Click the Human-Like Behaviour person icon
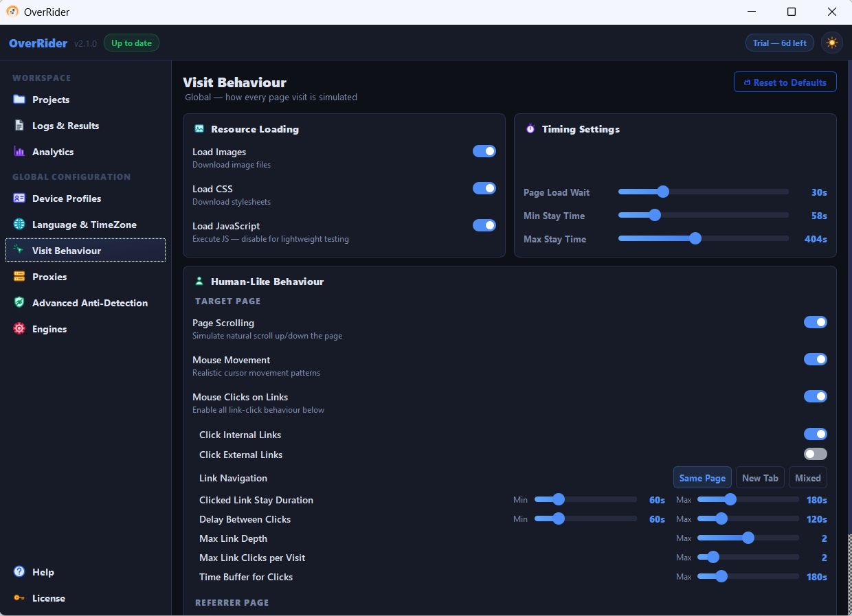Screen dimensions: 852x616 [x=199, y=281]
